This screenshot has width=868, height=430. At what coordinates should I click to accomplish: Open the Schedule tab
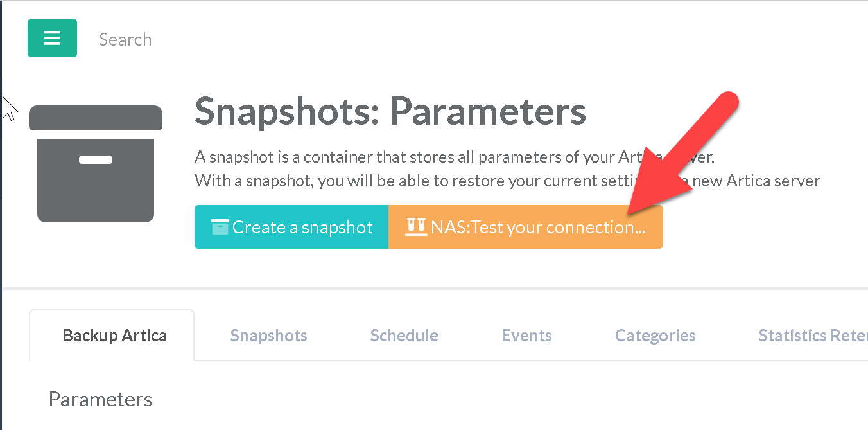coord(404,336)
